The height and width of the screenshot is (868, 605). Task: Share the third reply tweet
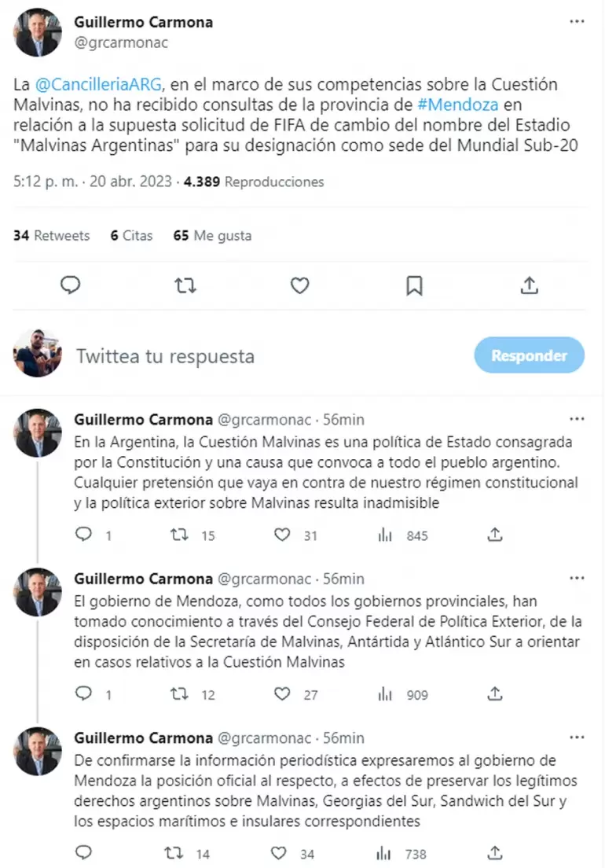point(494,853)
